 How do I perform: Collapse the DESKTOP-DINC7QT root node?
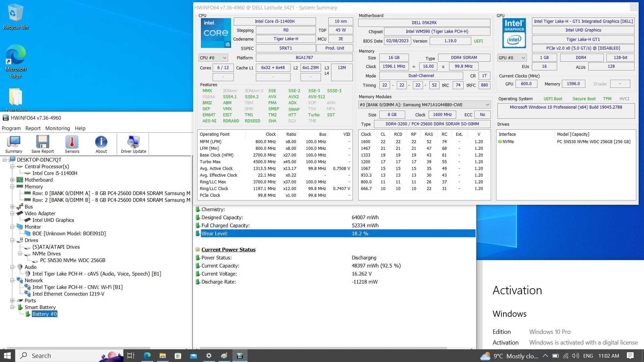[5, 160]
